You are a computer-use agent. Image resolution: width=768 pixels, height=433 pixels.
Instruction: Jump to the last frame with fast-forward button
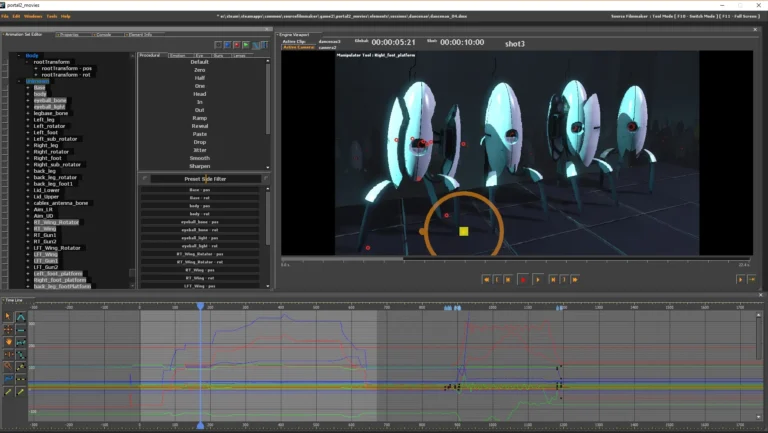pyautogui.click(x=575, y=280)
